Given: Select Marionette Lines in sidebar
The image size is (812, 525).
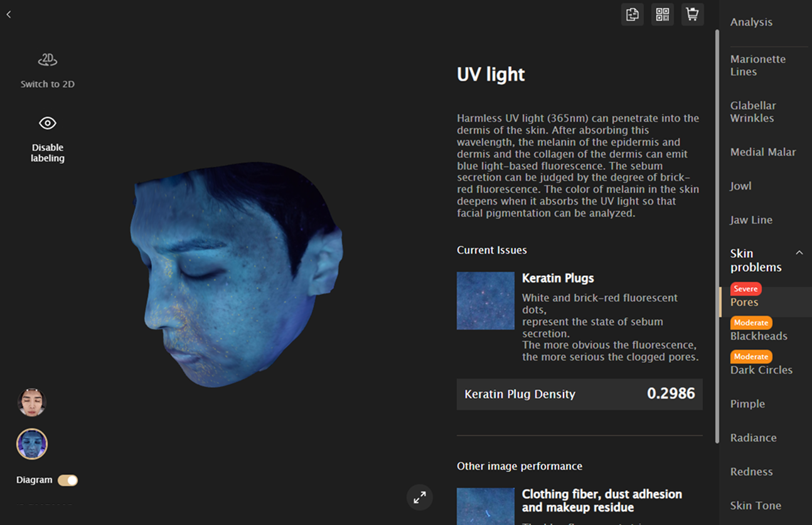Looking at the screenshot, I should tap(757, 65).
